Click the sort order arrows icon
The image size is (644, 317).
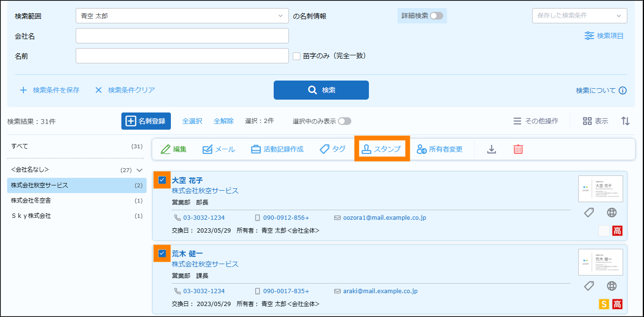pyautogui.click(x=625, y=121)
